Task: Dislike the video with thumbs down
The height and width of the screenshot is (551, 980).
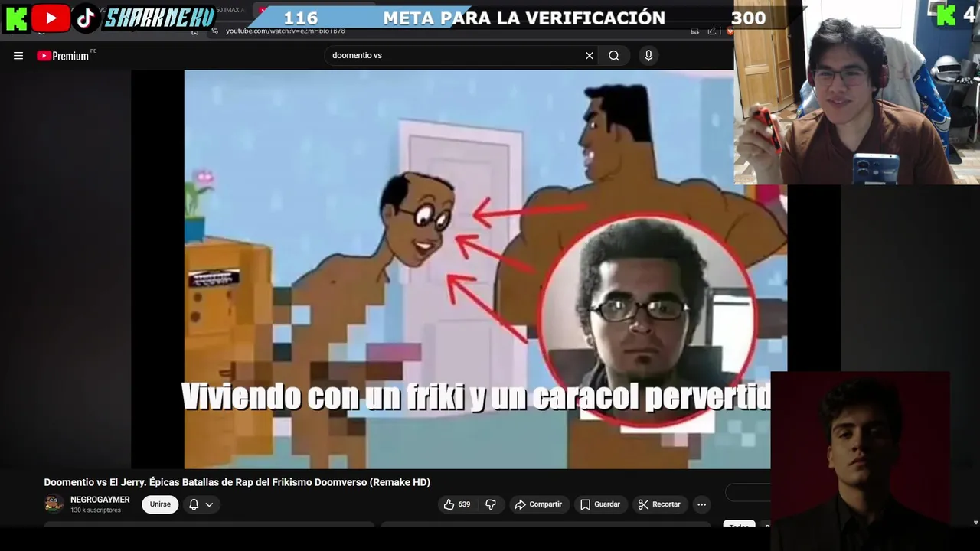Action: coord(491,504)
